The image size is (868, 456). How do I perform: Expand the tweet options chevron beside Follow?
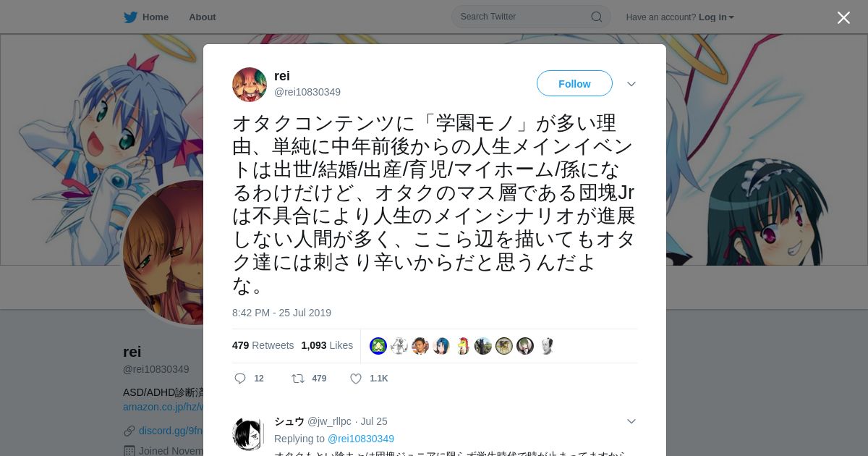(x=631, y=84)
